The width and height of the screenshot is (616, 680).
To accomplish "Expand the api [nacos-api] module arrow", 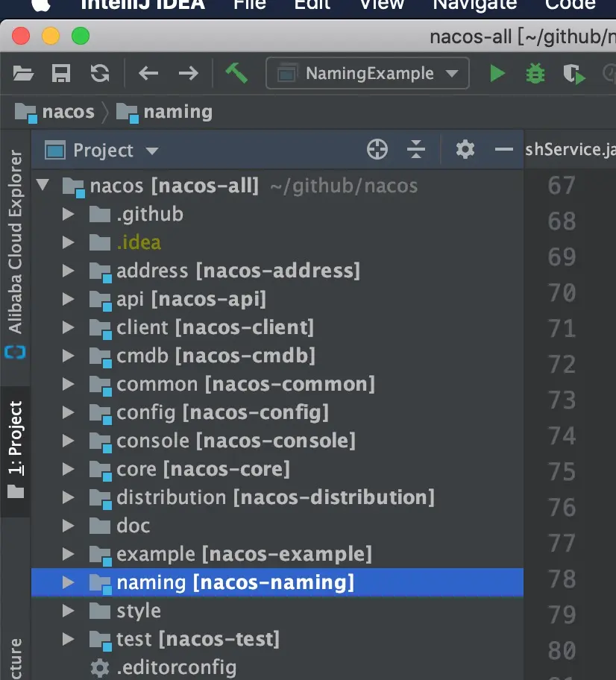I will click(68, 299).
